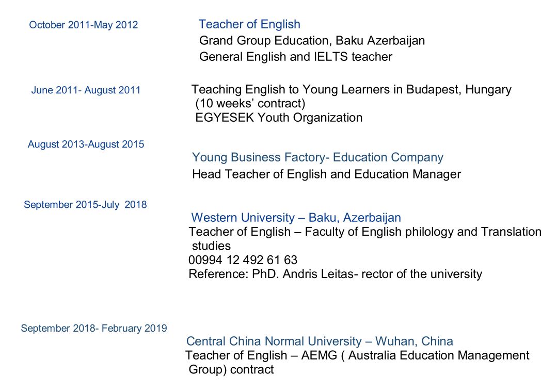Select 'Grand Group Education, Baku Azerbaijan' line
The width and height of the screenshot is (557, 392).
pyautogui.click(x=312, y=40)
